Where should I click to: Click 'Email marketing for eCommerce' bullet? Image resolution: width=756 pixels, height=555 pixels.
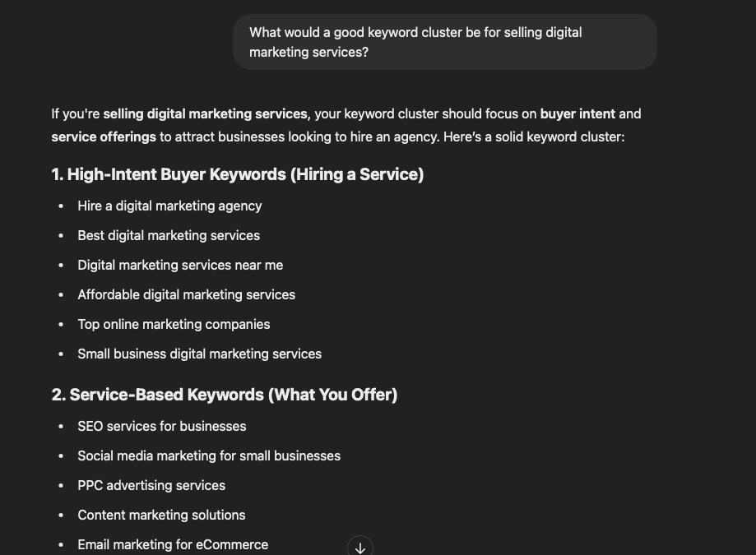(x=173, y=544)
